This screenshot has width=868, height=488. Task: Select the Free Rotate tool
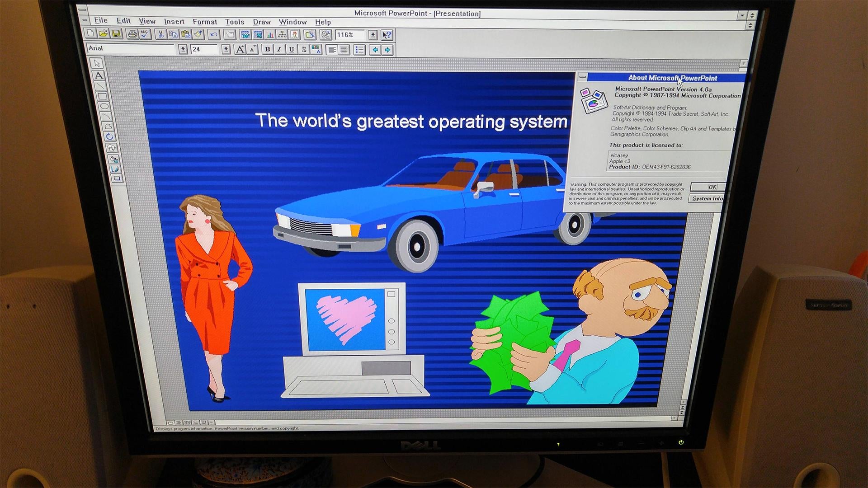pos(109,136)
